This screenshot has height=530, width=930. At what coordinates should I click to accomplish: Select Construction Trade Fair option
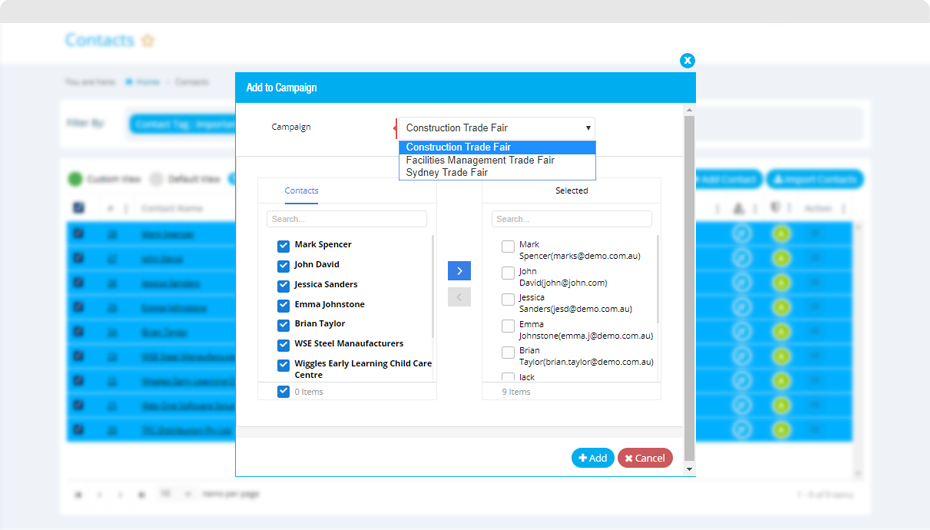click(497, 147)
